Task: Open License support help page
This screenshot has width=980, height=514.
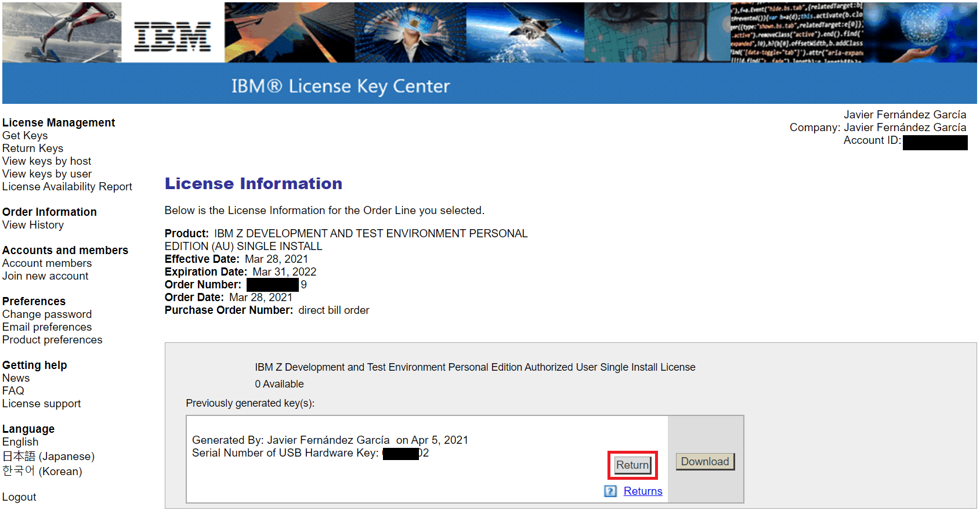Action: click(41, 404)
